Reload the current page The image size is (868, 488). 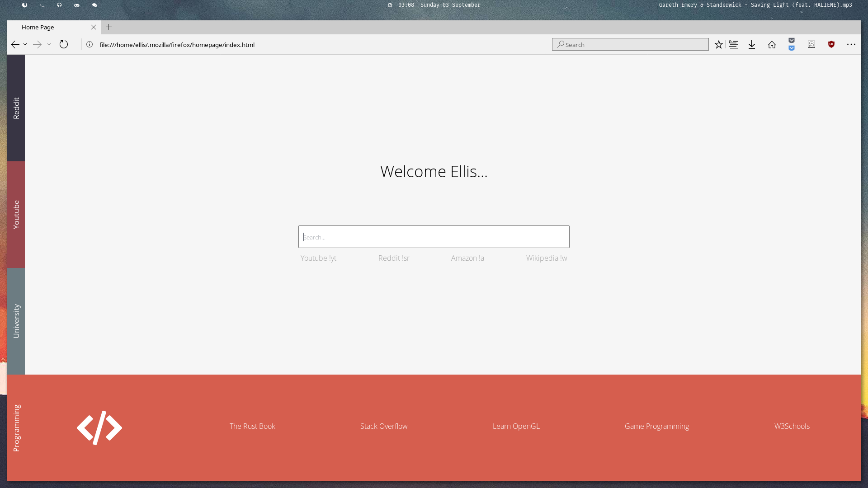(x=64, y=44)
